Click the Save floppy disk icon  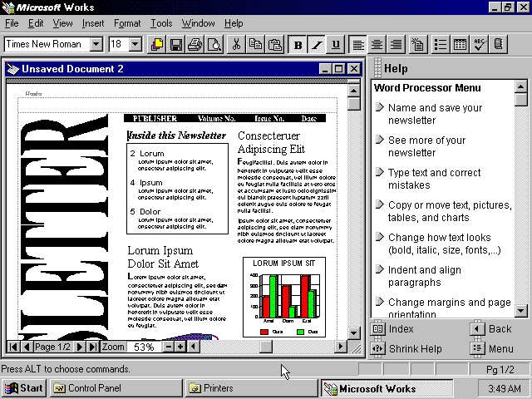(x=176, y=44)
